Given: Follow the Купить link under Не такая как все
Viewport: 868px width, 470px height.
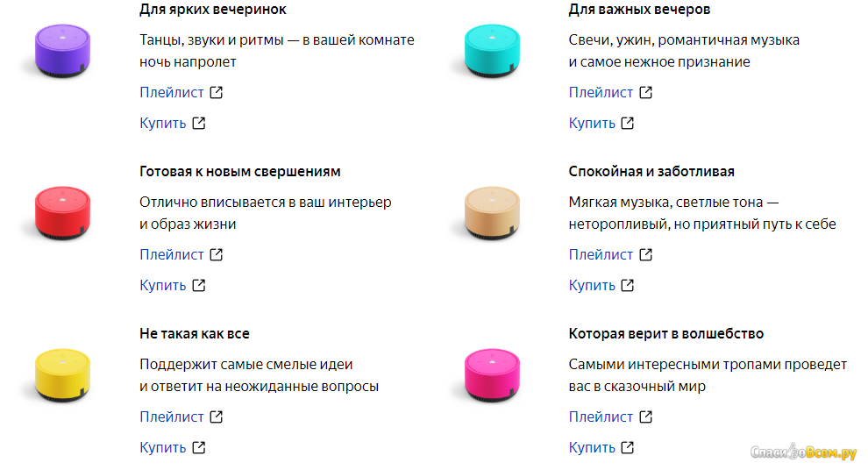Looking at the screenshot, I should point(163,447).
